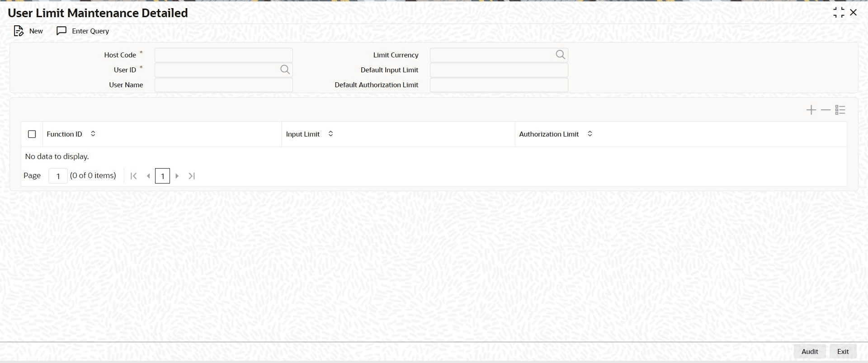Focus the Default Input Limit field
Viewport: 868px width, 363px height.
[x=499, y=70]
